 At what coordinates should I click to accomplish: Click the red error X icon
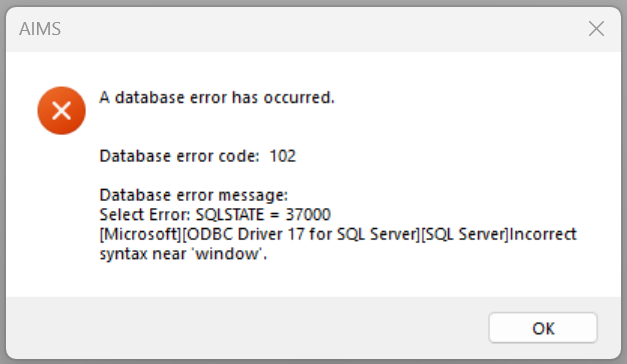61,110
